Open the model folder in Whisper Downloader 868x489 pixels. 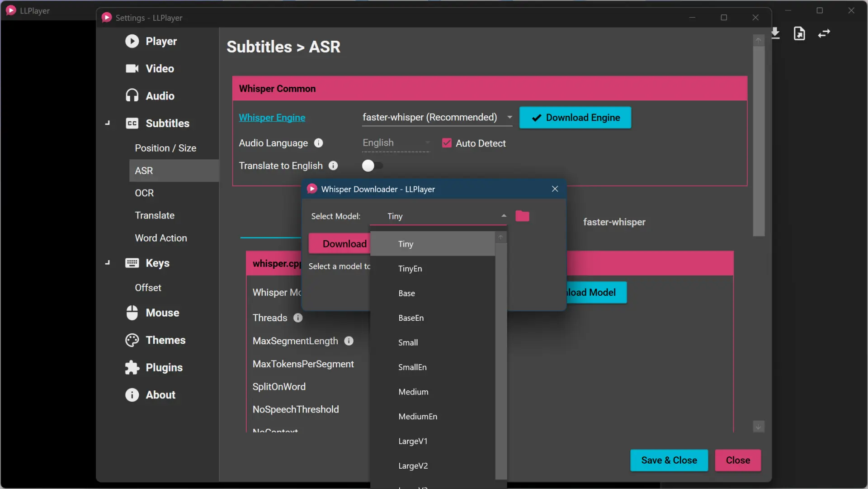tap(522, 216)
